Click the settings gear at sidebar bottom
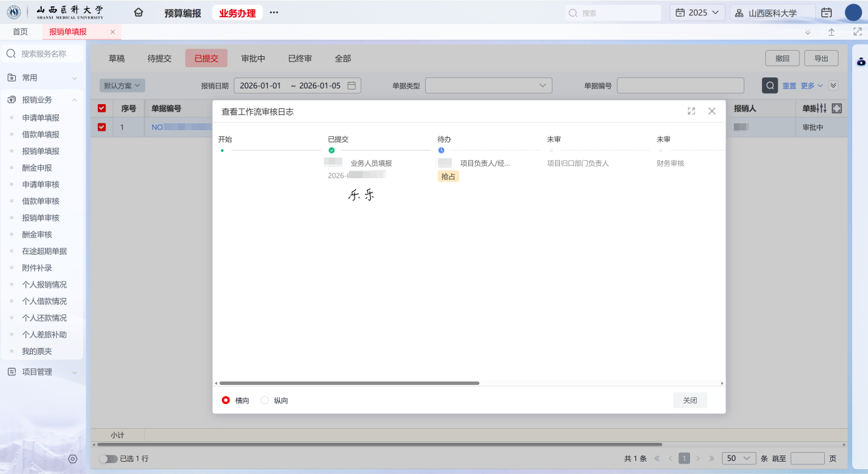868x474 pixels. tap(73, 459)
